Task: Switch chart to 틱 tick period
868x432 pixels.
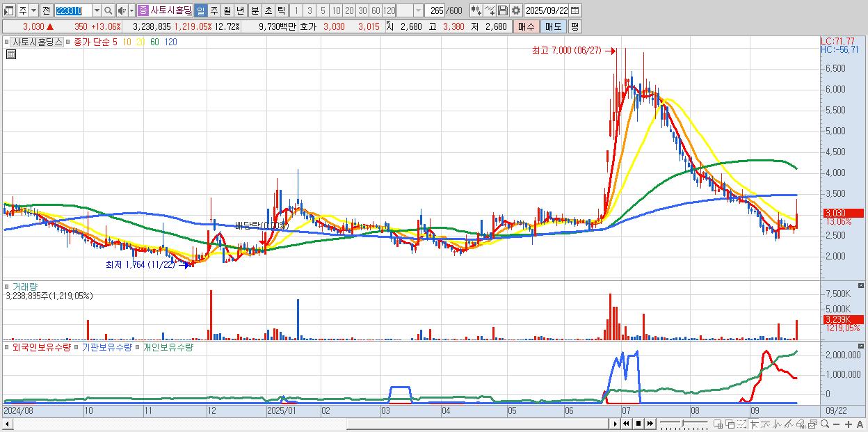Action: (x=281, y=10)
